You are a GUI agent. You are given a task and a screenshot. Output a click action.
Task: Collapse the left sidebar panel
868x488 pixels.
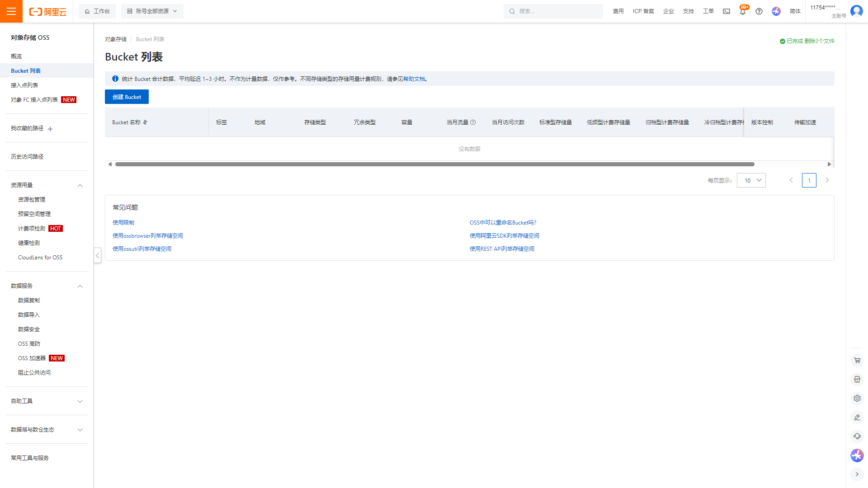(x=97, y=255)
